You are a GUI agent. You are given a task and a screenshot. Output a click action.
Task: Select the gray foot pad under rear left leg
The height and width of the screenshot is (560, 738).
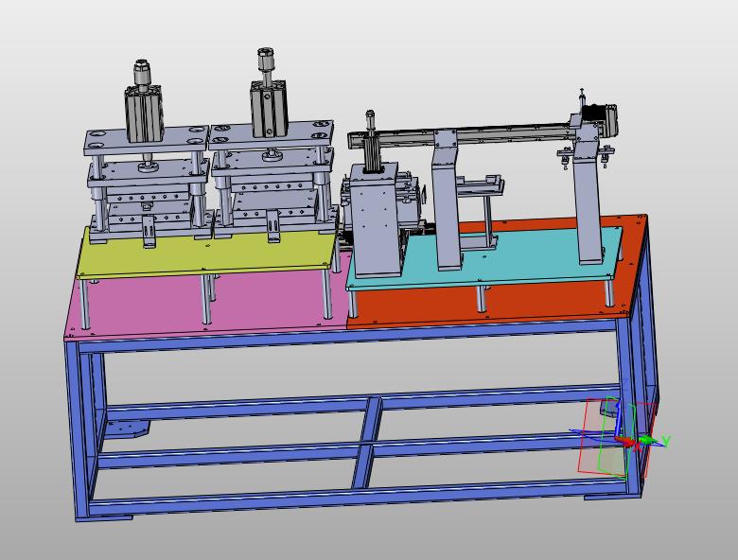pyautogui.click(x=126, y=430)
